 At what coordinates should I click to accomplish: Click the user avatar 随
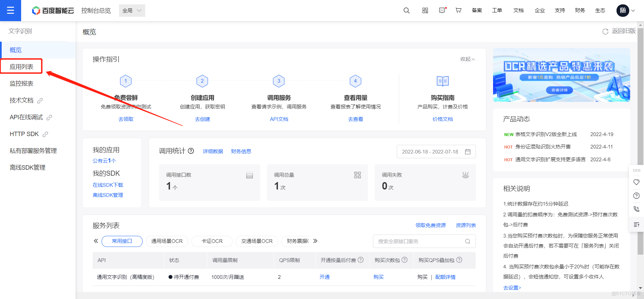[x=623, y=10]
